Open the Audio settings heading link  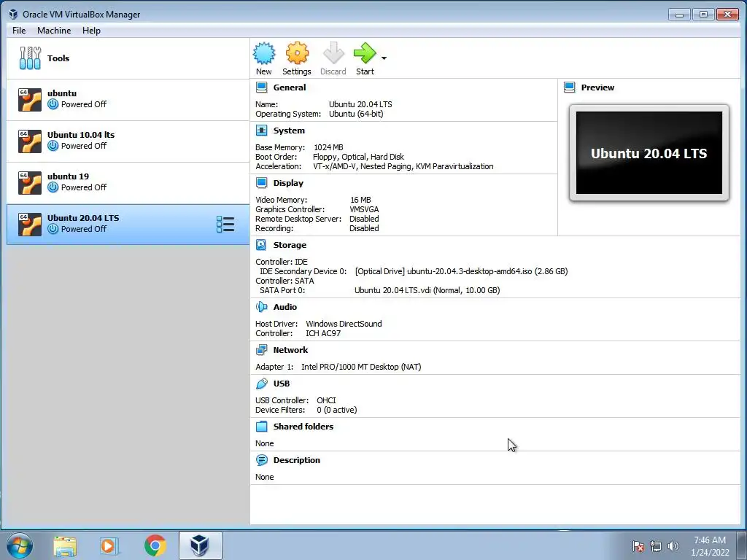[x=285, y=307]
